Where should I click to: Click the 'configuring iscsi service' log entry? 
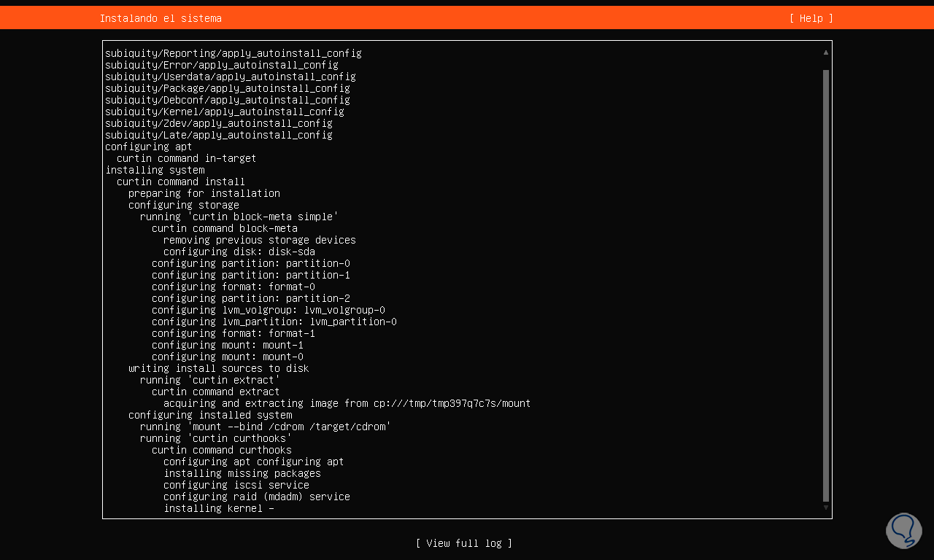tap(236, 485)
